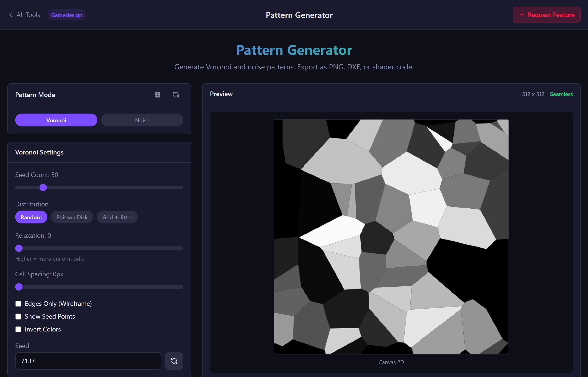Select Random distribution
The image size is (588, 377).
click(31, 217)
